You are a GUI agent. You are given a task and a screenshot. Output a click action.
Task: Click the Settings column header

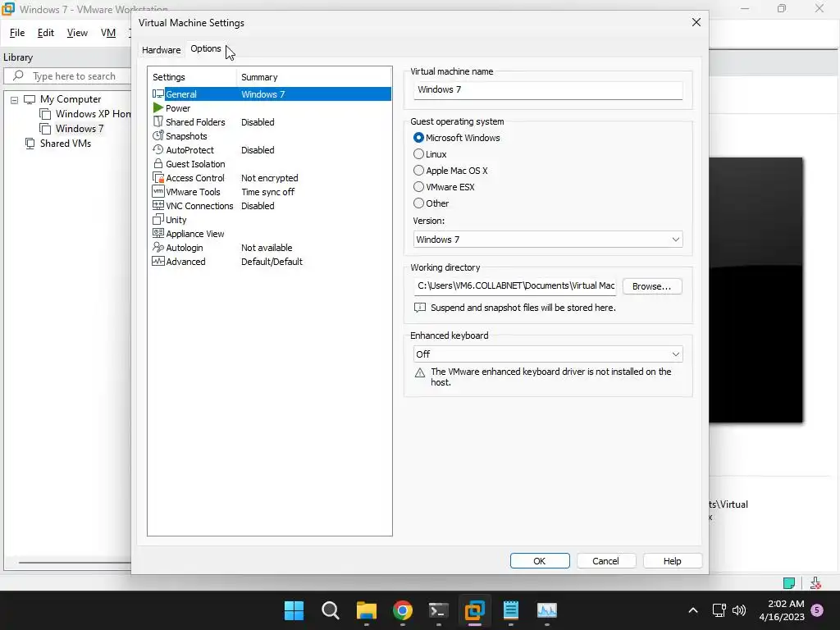pyautogui.click(x=194, y=77)
